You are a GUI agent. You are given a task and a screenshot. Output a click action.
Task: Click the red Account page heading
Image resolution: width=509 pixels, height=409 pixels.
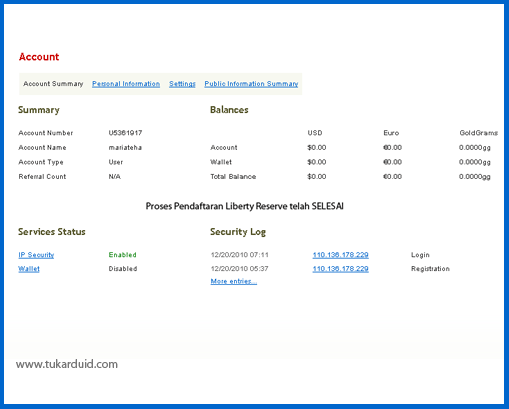pos(39,57)
